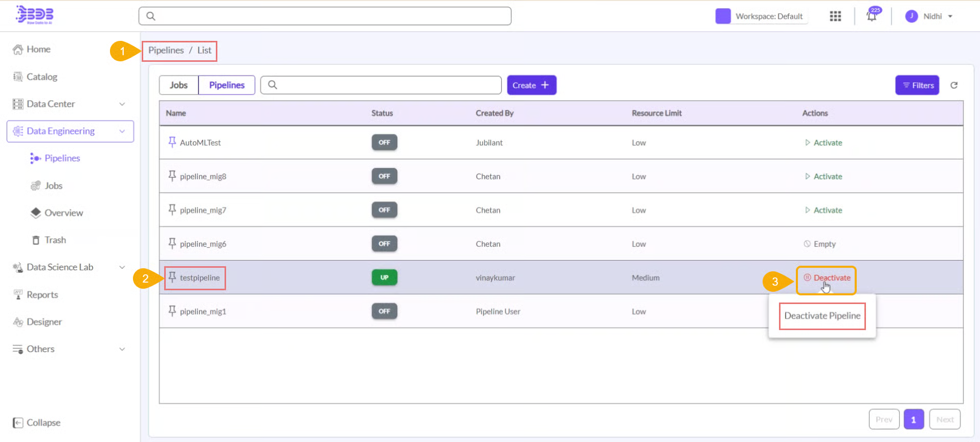Viewport: 980px width, 442px height.
Task: Click the refresh icon beside Filters
Action: tap(954, 85)
